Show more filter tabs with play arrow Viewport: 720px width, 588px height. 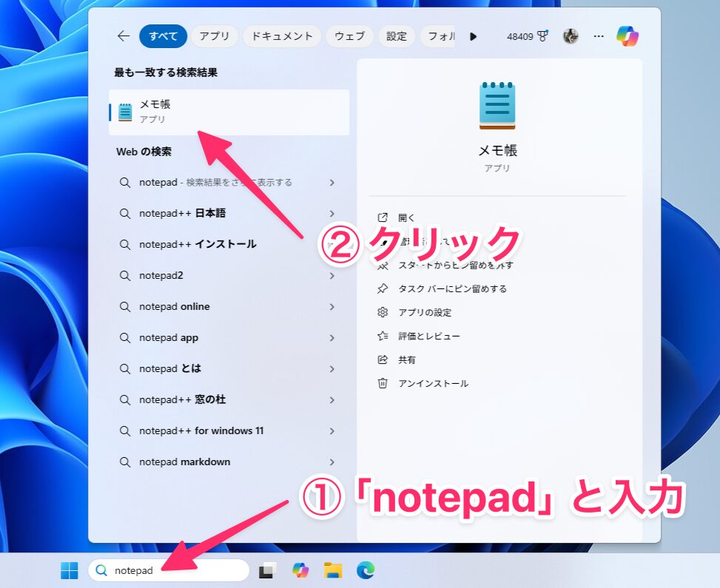474,36
